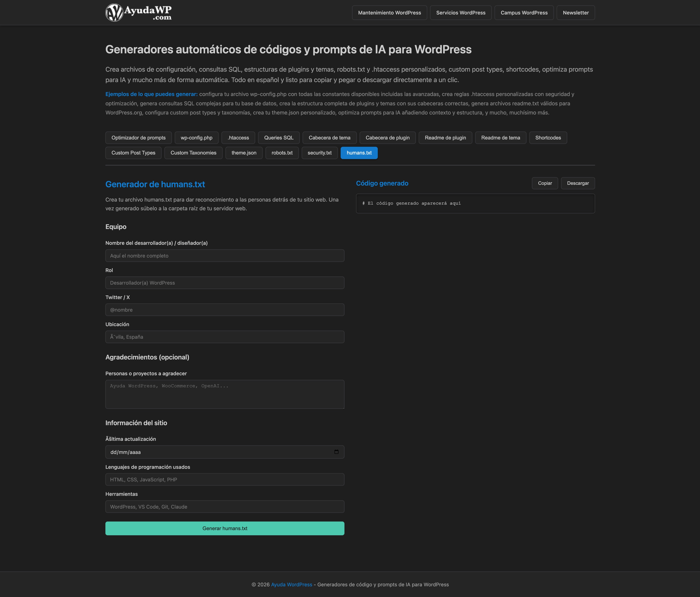Focus the developer name input field
Viewport: 700px width, 597px height.
click(225, 256)
